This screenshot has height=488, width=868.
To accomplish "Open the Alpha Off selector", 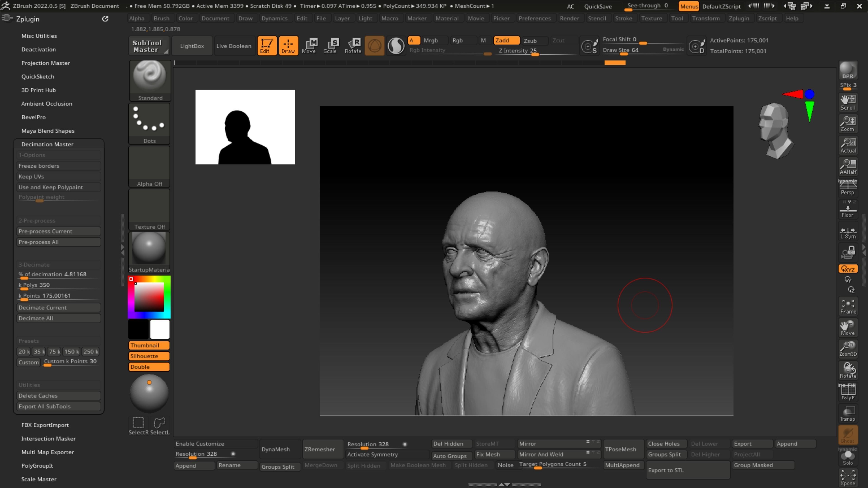I will tap(149, 167).
